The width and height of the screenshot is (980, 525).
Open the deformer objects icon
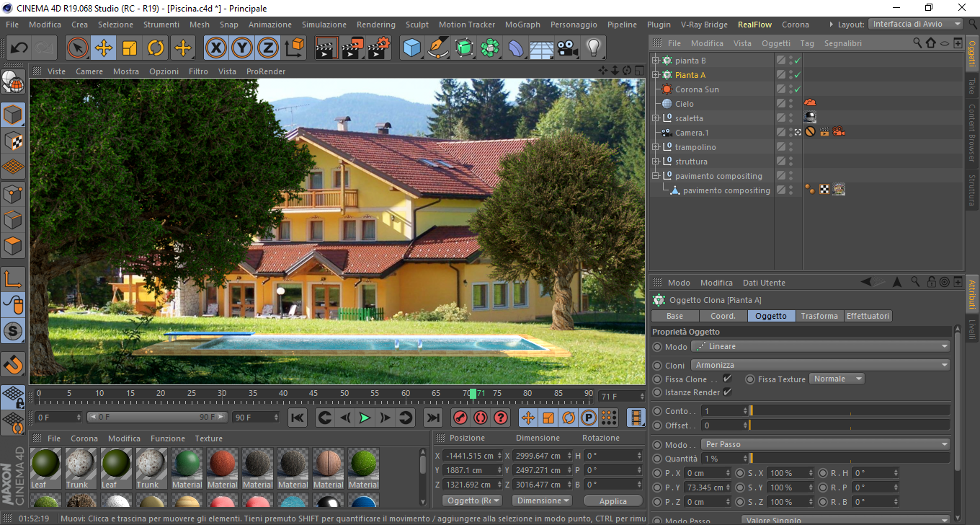[x=516, y=48]
